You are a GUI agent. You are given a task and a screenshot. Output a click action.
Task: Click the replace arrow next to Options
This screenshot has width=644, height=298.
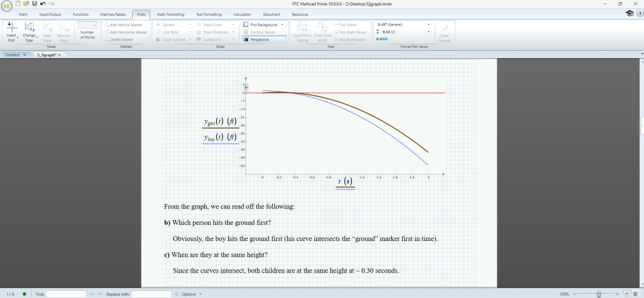pyautogui.click(x=177, y=294)
